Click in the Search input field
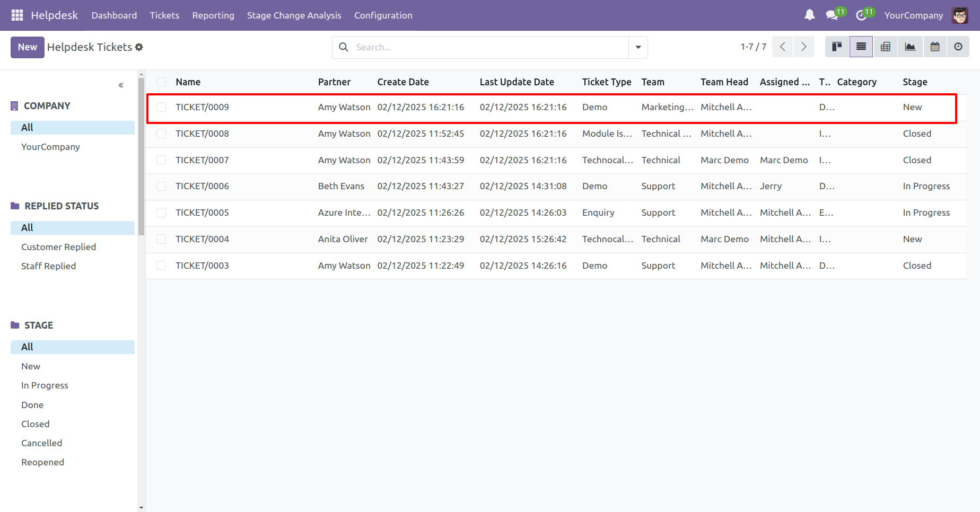Image resolution: width=980 pixels, height=512 pixels. click(489, 47)
